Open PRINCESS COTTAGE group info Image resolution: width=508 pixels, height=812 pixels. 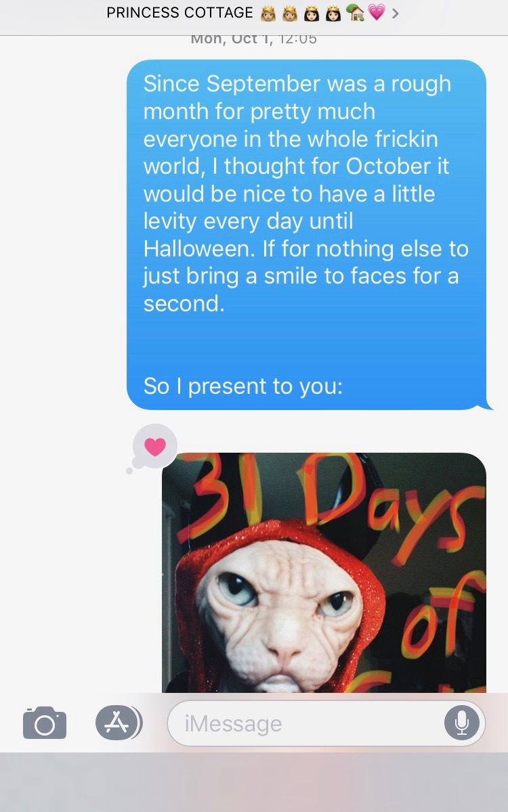coord(179,13)
